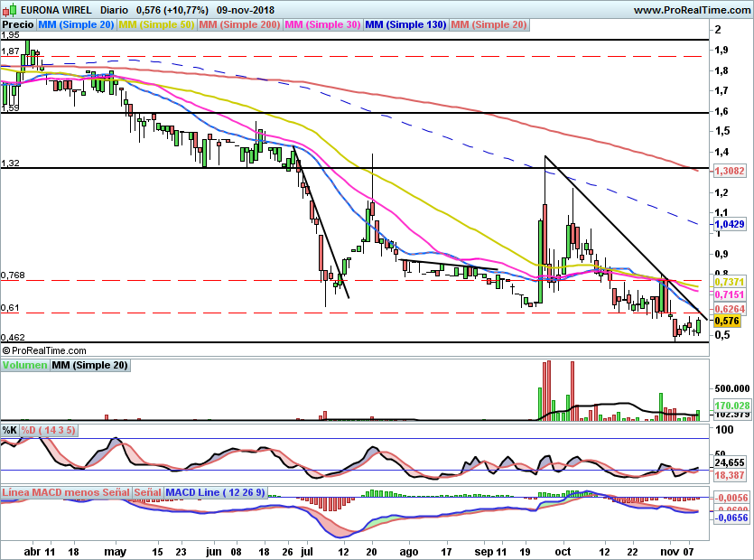Open the www.ProRealTime.com link
Screen dimensions: 754x560
[x=692, y=10]
